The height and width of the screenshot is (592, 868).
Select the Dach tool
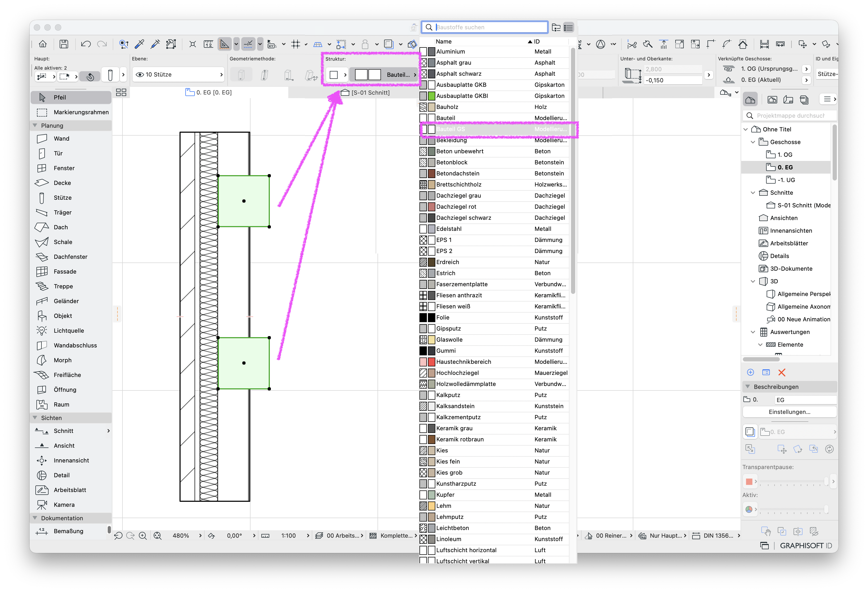tap(71, 227)
